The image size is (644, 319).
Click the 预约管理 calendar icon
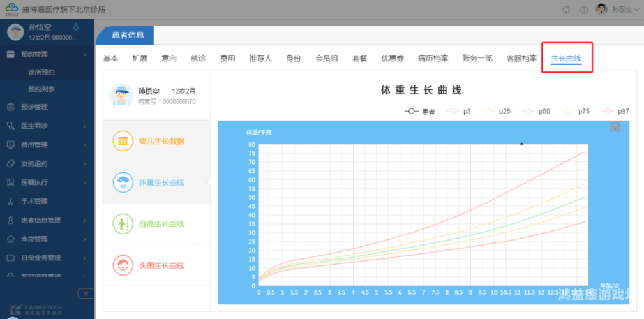click(11, 54)
